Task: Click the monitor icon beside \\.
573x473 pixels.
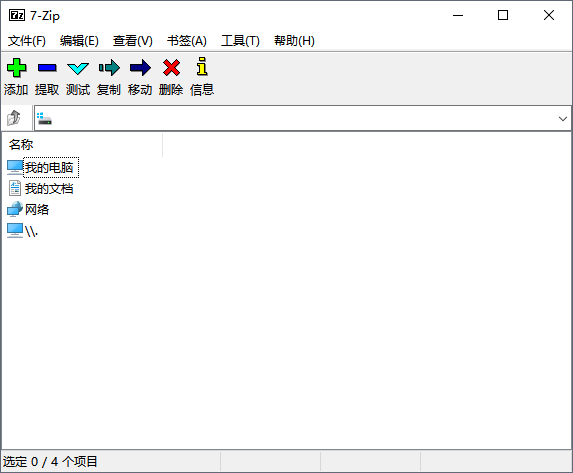Action: 15,231
